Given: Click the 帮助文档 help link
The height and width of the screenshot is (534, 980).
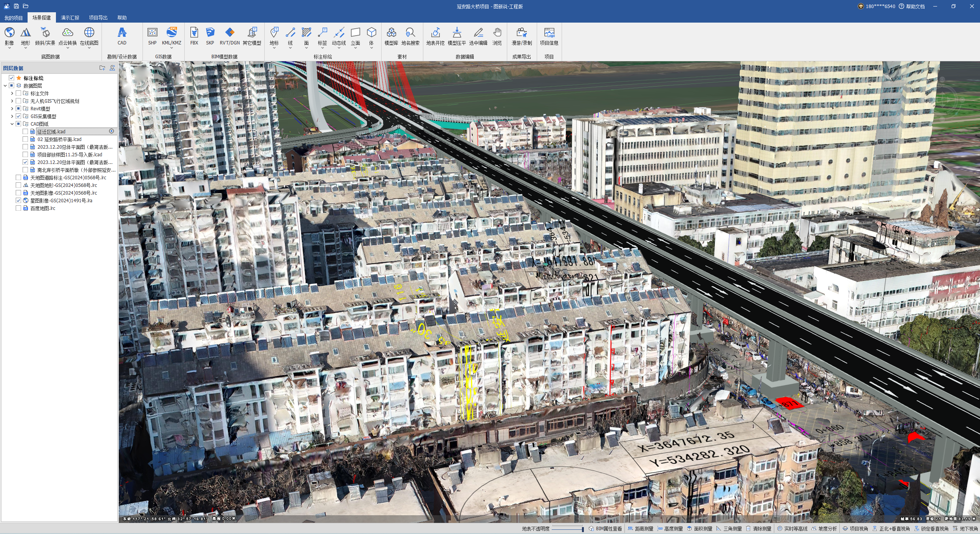Looking at the screenshot, I should [915, 7].
